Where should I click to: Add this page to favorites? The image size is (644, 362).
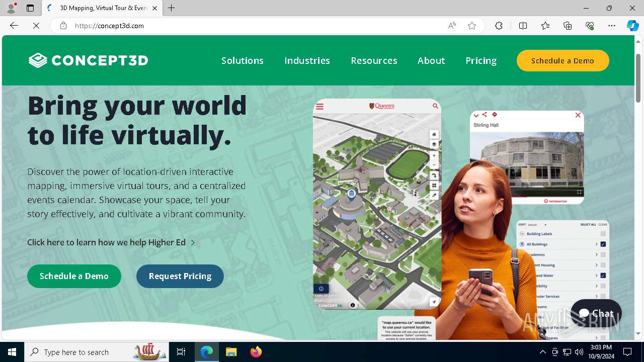(472, 26)
